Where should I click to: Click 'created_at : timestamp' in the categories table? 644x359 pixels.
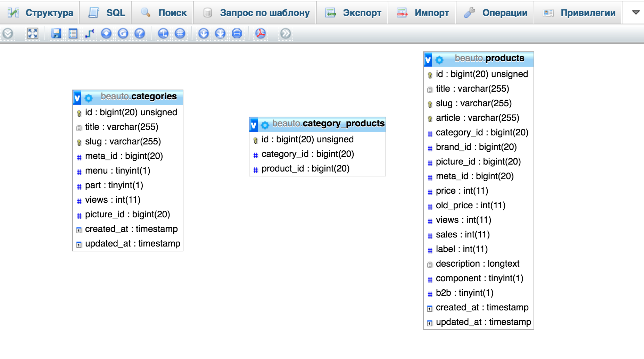[128, 229]
